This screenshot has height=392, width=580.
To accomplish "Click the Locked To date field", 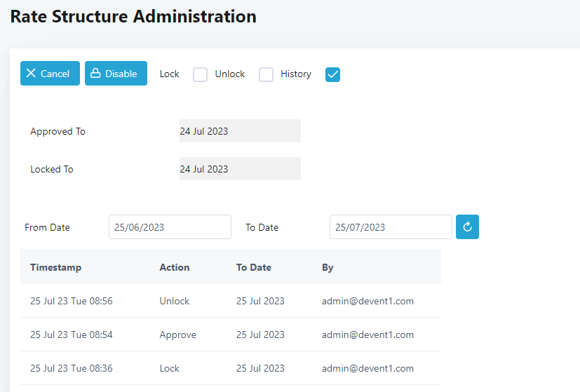I will [240, 169].
